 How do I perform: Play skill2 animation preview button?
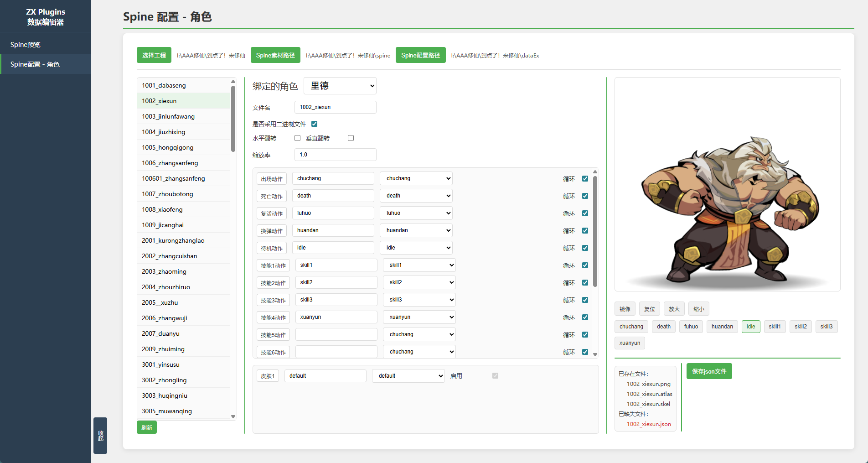click(x=801, y=327)
